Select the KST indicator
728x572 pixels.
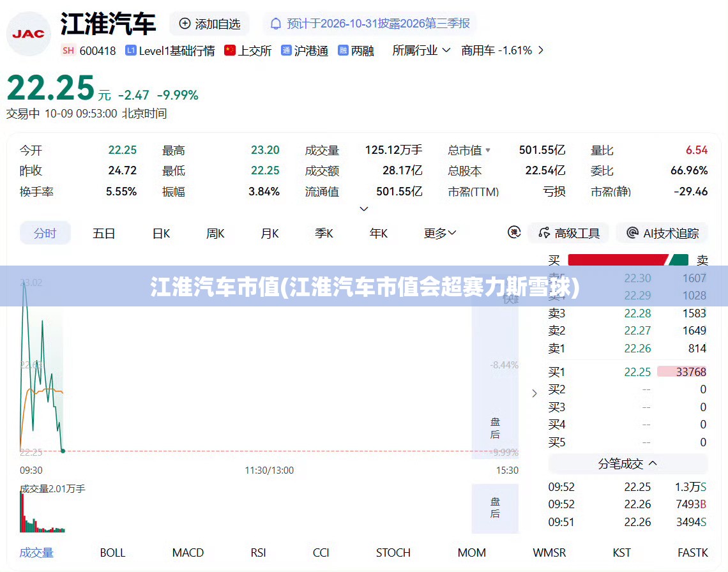point(622,552)
